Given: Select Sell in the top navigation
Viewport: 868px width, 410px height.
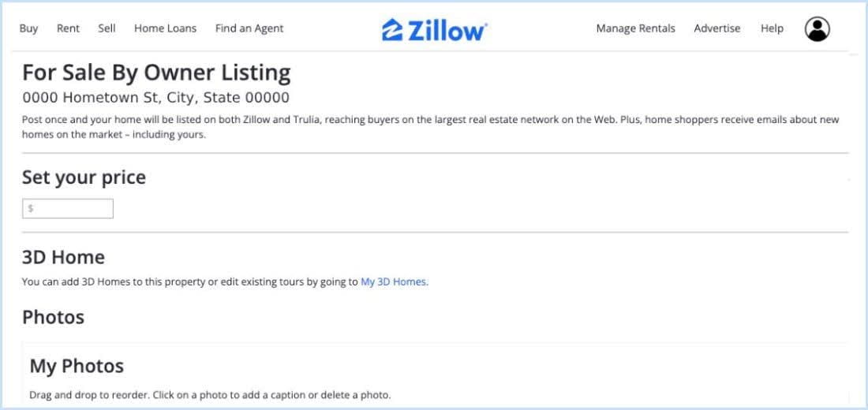Looking at the screenshot, I should tap(107, 28).
